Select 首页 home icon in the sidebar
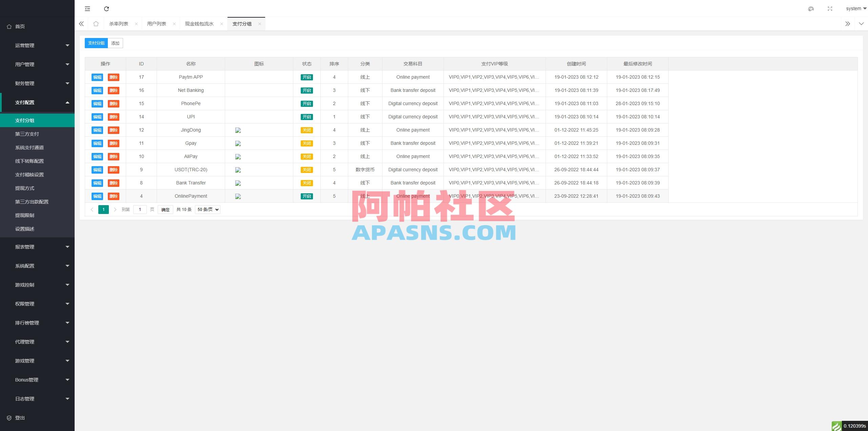868x431 pixels. (9, 26)
